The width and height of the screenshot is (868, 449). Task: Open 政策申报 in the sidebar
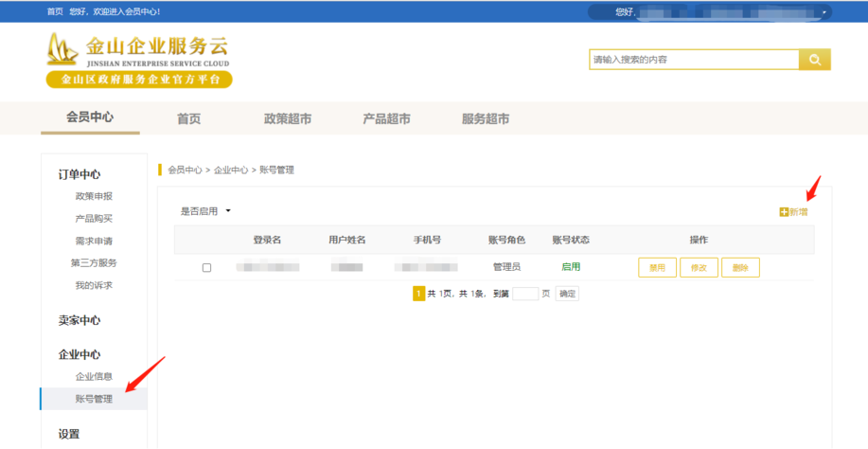pyautogui.click(x=94, y=196)
